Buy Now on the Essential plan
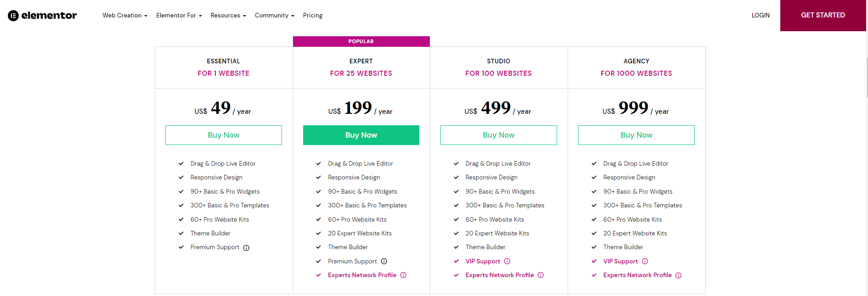Image resolution: width=868 pixels, height=296 pixels. click(x=223, y=135)
